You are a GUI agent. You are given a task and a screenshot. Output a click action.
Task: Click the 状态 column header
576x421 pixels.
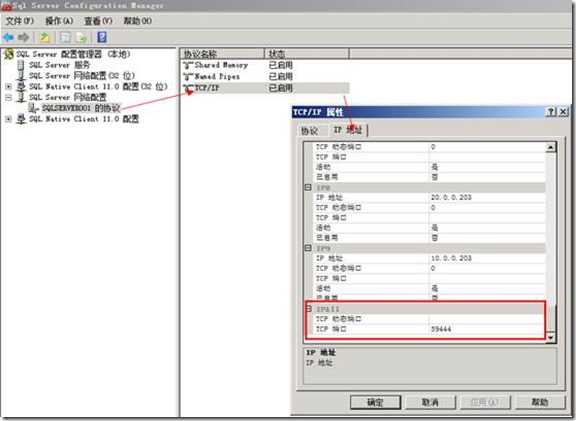(307, 54)
